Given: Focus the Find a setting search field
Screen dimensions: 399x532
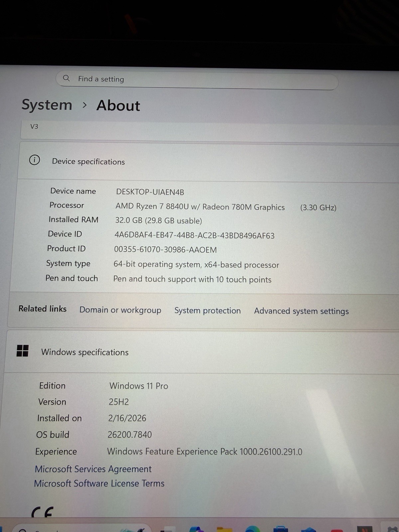Looking at the screenshot, I should (197, 80).
